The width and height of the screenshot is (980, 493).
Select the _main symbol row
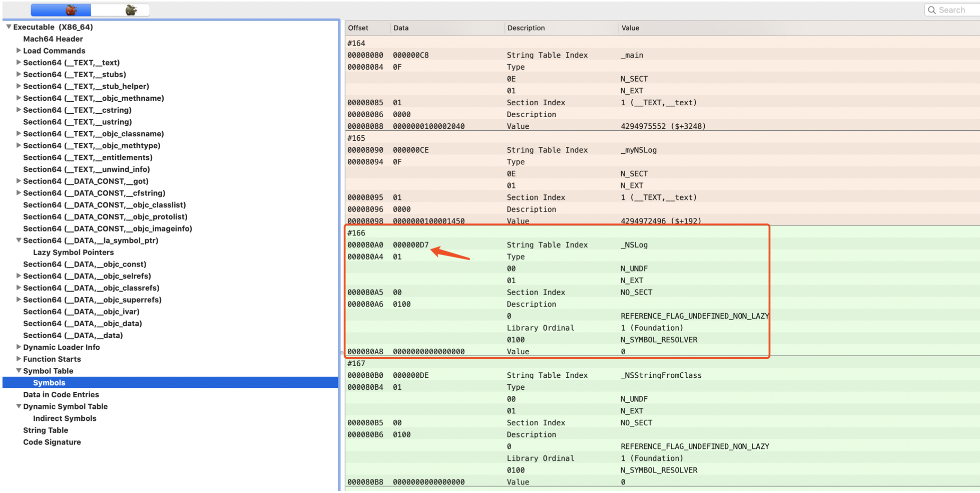point(662,55)
